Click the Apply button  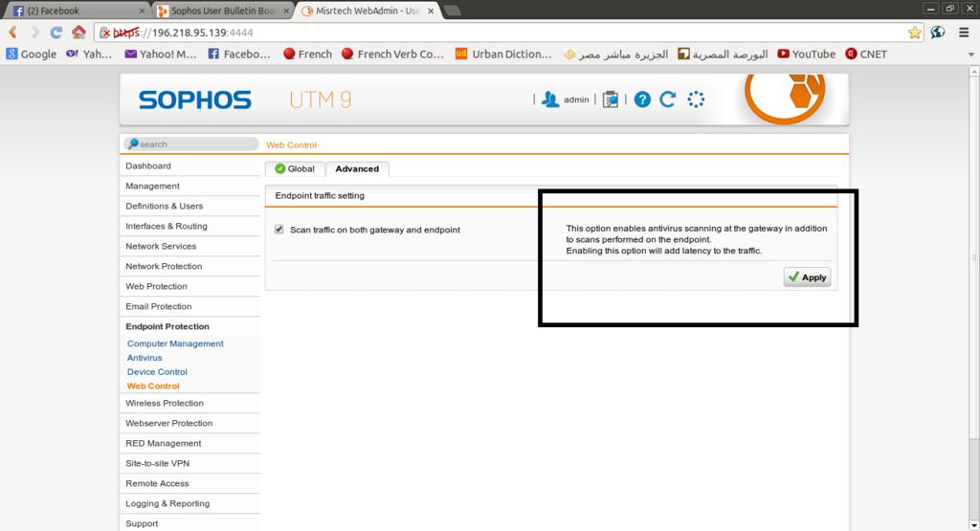click(x=807, y=277)
